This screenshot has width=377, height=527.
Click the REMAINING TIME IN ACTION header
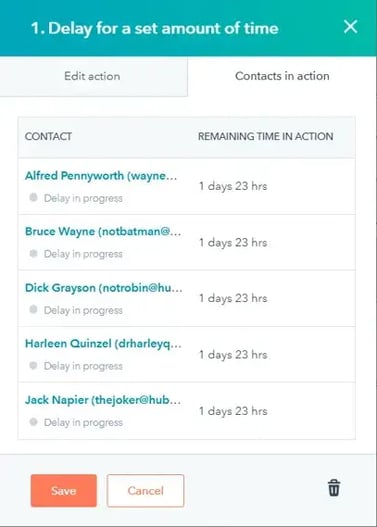click(265, 136)
